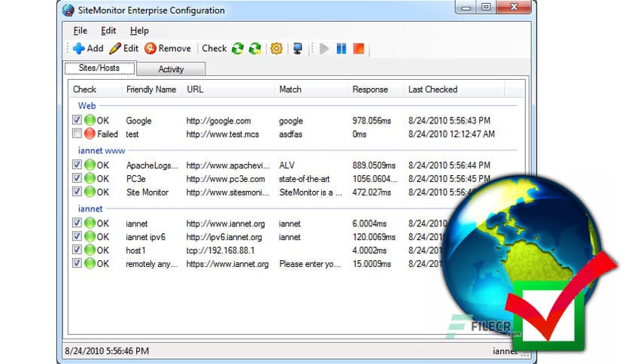Close the SiteMonitor Enterprise Configuration window
The height and width of the screenshot is (364, 629).
click(514, 8)
